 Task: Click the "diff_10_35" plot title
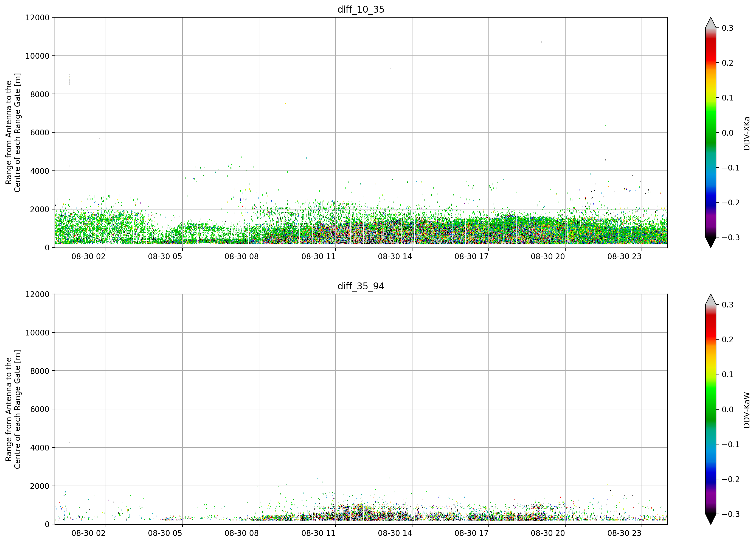tap(361, 9)
